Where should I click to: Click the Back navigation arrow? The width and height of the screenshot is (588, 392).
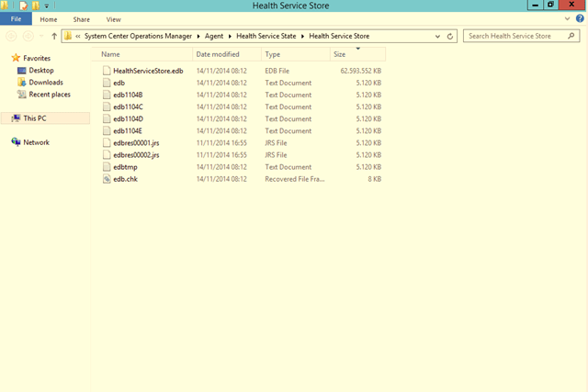point(11,36)
